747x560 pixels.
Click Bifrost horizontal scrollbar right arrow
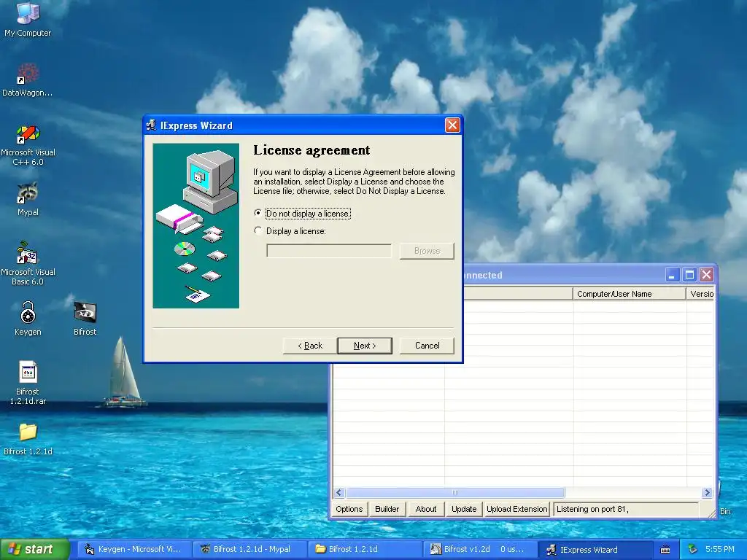(x=707, y=492)
